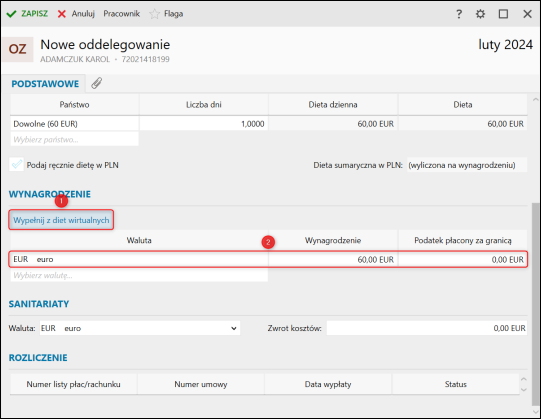Open settings gear icon
Viewport: 541px width, 419px height.
pos(480,14)
